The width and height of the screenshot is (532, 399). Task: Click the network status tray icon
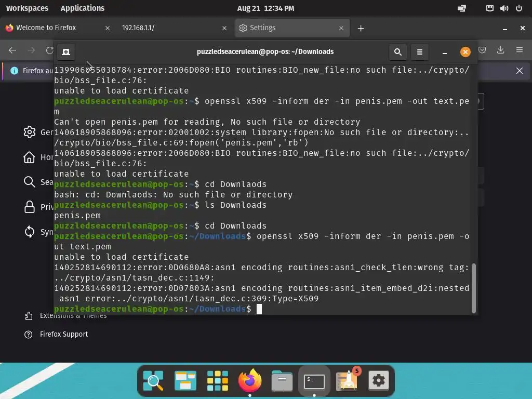pos(489,8)
